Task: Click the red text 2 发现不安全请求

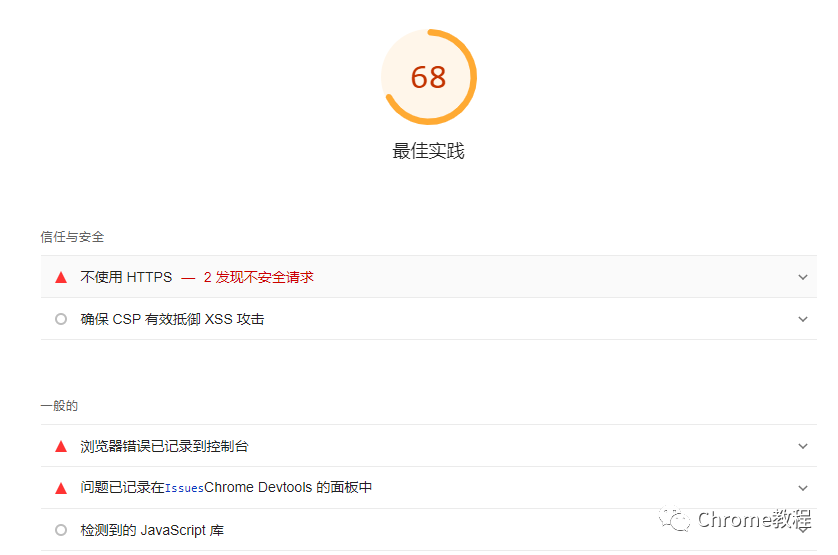Action: point(259,277)
